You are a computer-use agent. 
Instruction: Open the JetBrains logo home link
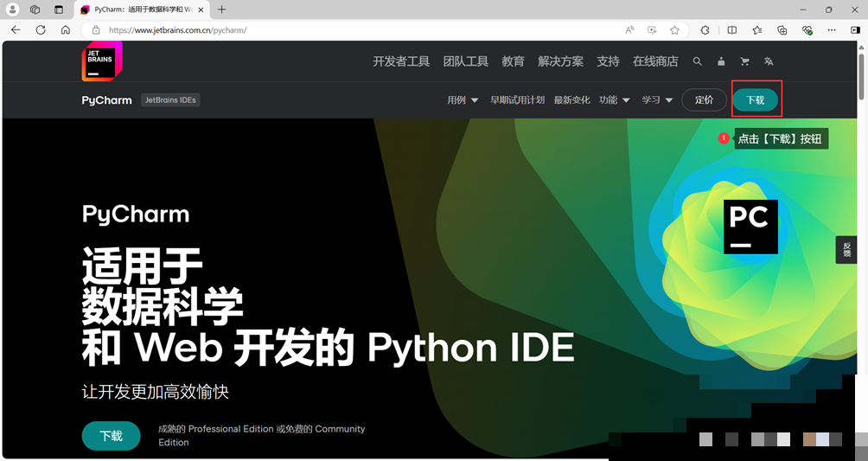coord(102,61)
